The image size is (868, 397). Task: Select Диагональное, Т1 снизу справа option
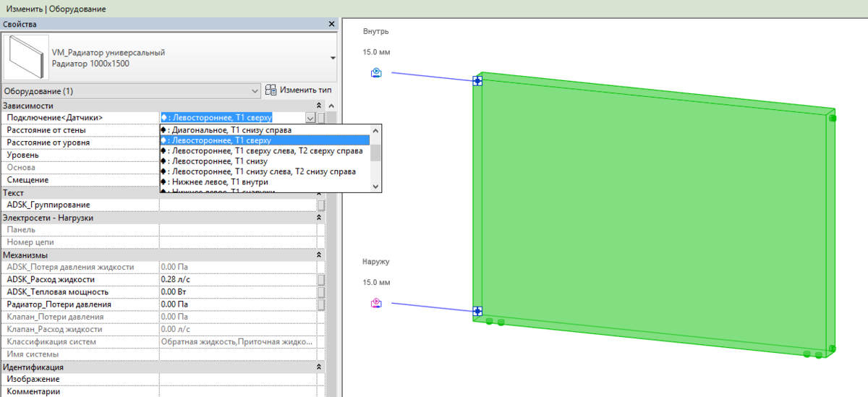[265, 130]
